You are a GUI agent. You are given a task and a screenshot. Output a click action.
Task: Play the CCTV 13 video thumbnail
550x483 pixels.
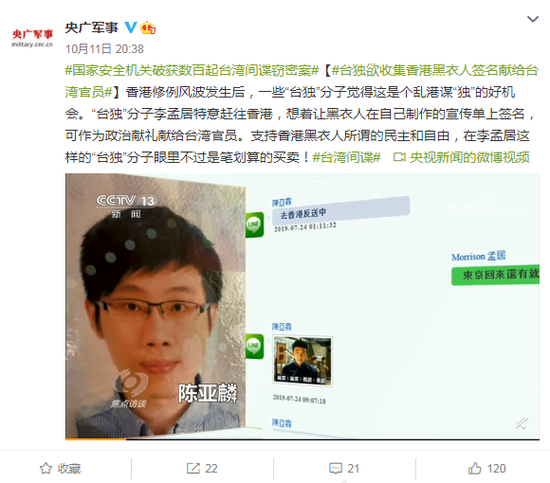302,305
